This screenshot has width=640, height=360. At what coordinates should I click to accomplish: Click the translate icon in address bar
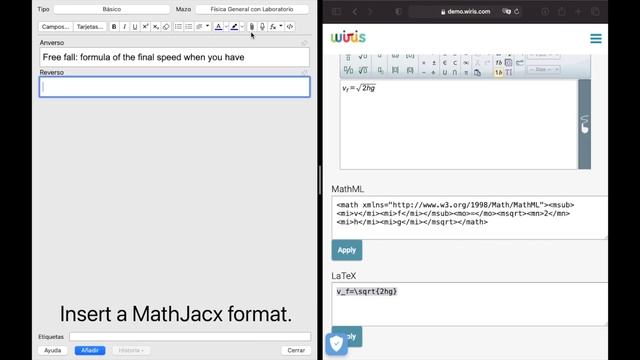[507, 11]
